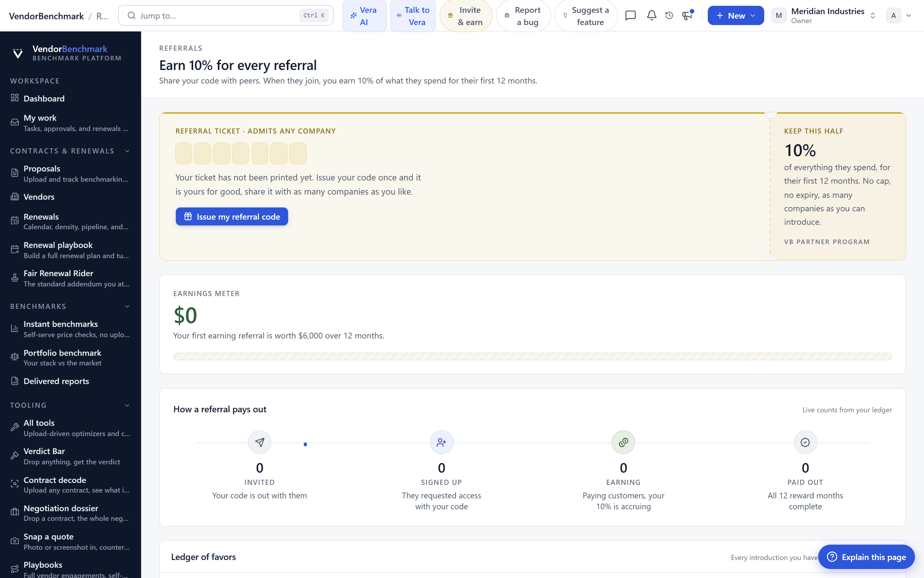Click the Portfolio benchmark scales icon
Screen dimensions: 924x578
click(14, 357)
